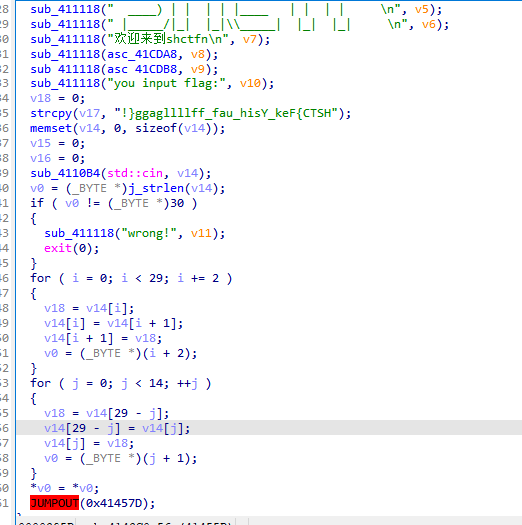Viewport: 522px width, 525px height.
Task: Click the v18 = 0 assignment
Action: 58,98
